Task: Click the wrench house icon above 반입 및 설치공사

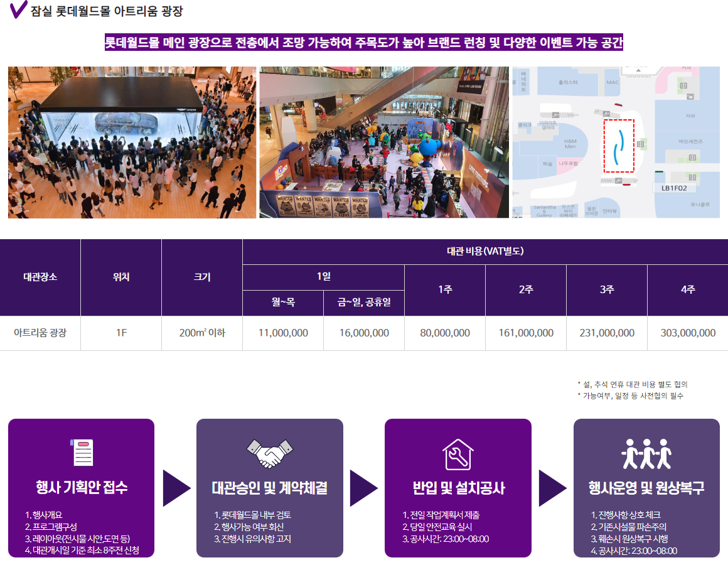Action: click(x=458, y=455)
